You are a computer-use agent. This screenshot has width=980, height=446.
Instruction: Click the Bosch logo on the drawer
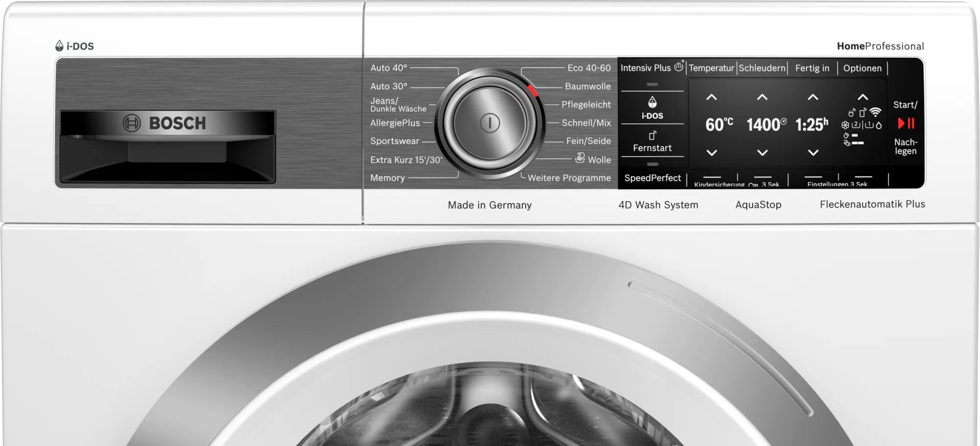[x=165, y=123]
